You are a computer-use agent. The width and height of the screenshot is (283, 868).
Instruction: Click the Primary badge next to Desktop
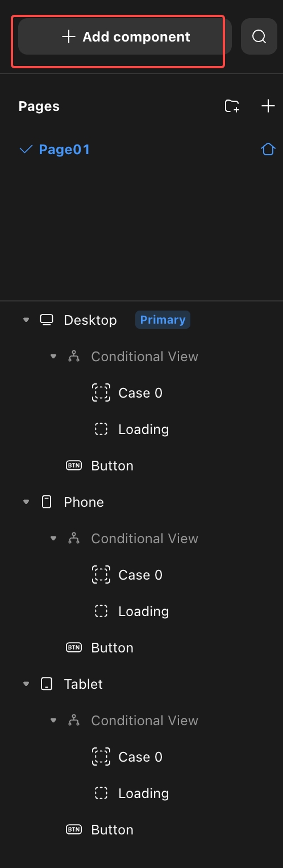163,320
